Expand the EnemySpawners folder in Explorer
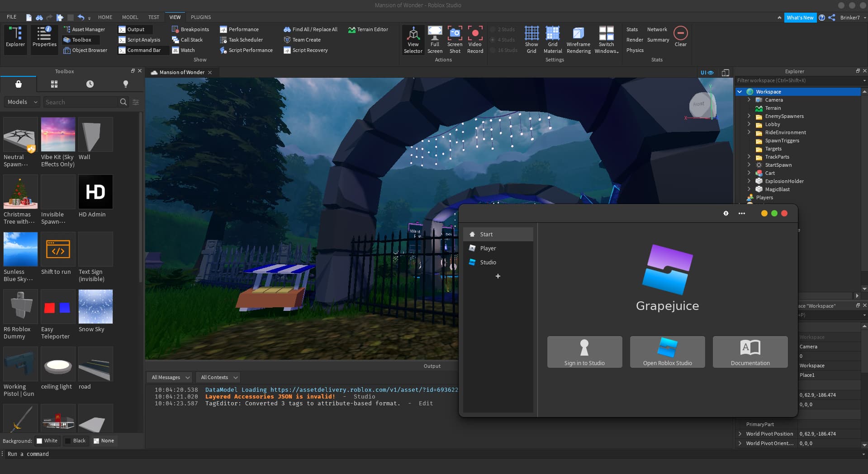The width and height of the screenshot is (868, 474). (x=749, y=116)
